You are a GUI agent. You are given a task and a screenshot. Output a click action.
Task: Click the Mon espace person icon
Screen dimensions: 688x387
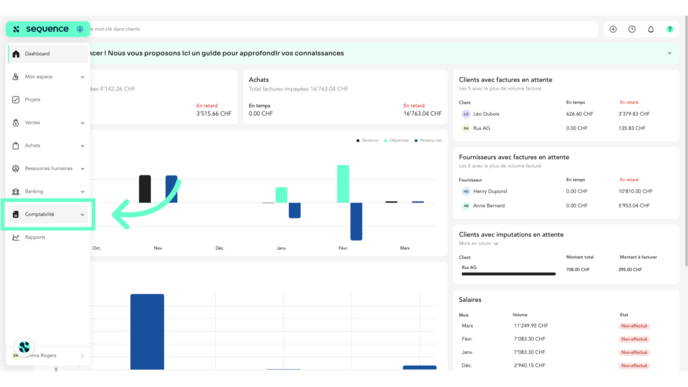[16, 77]
